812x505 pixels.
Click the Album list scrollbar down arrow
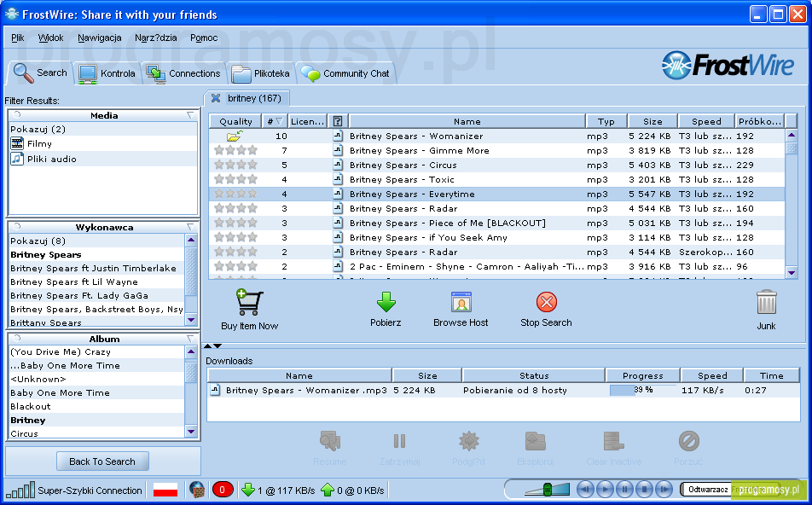tap(191, 432)
